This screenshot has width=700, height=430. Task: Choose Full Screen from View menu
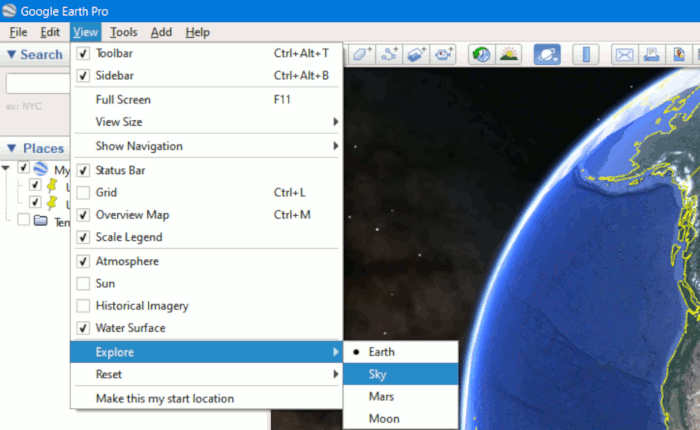tap(206, 100)
